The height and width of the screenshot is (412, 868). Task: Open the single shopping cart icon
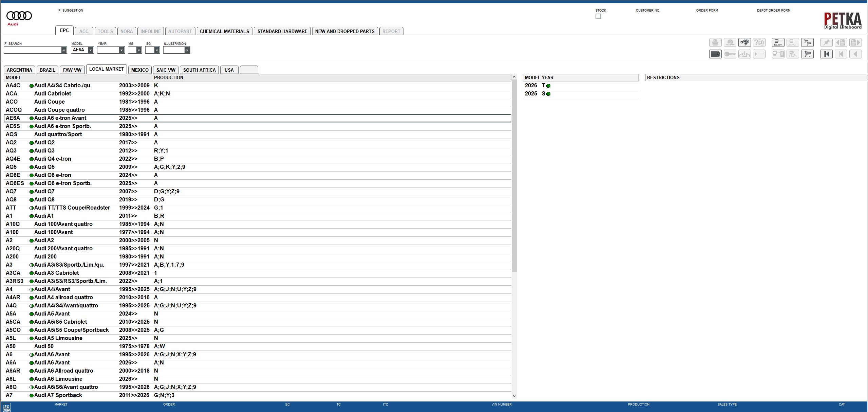(x=807, y=54)
